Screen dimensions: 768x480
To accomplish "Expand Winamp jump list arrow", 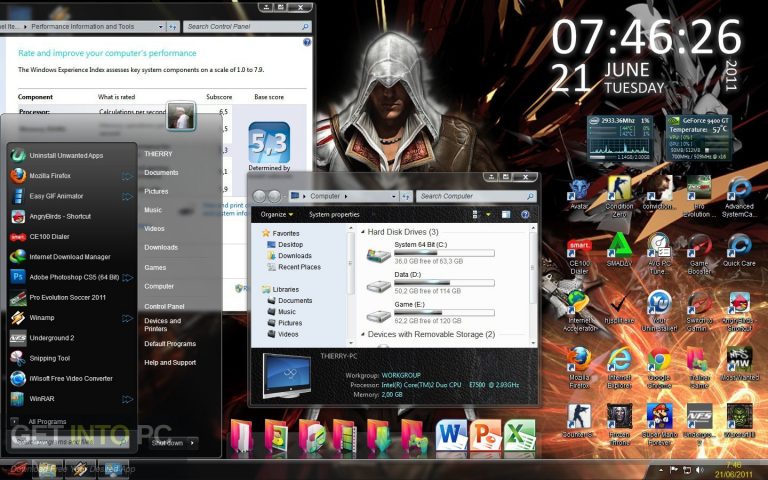I will tap(127, 318).
